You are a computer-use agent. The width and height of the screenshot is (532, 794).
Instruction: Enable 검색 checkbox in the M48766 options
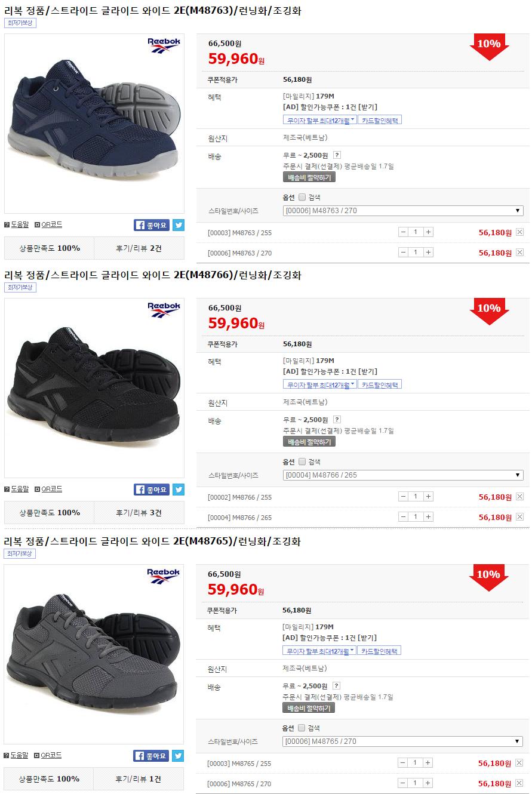(x=302, y=461)
